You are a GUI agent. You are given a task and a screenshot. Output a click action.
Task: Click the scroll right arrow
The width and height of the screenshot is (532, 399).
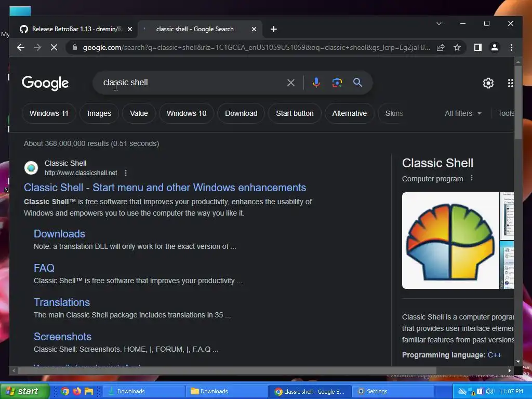click(x=509, y=370)
